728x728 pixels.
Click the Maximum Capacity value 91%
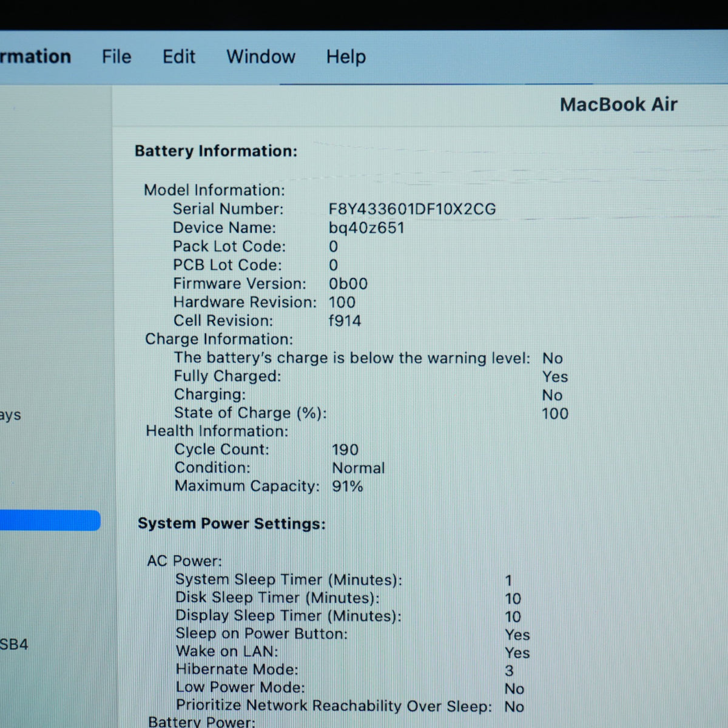[x=348, y=486]
